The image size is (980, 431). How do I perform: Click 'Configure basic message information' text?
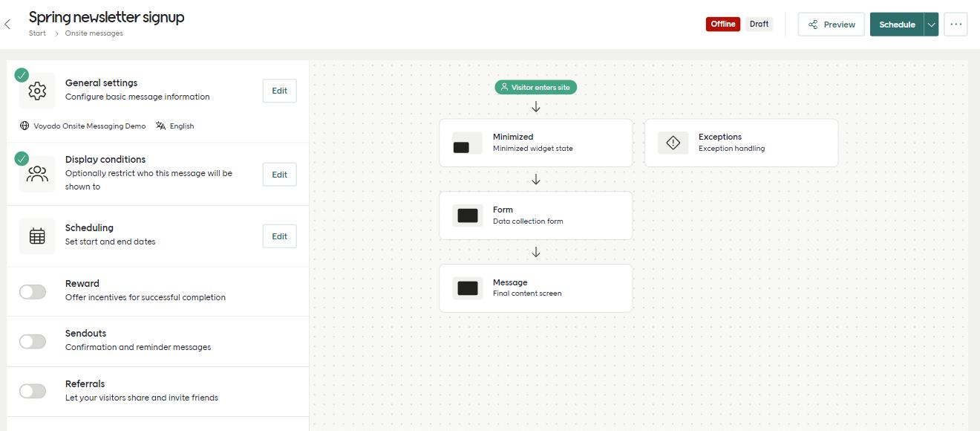(137, 97)
